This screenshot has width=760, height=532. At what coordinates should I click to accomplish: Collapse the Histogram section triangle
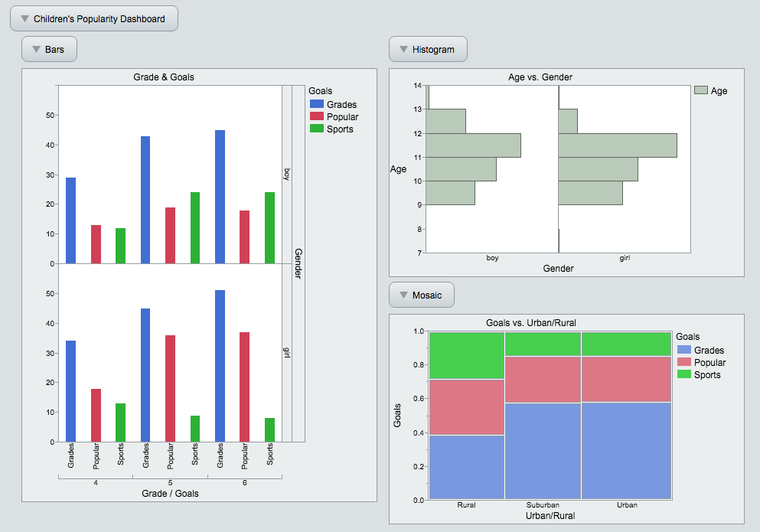(403, 50)
